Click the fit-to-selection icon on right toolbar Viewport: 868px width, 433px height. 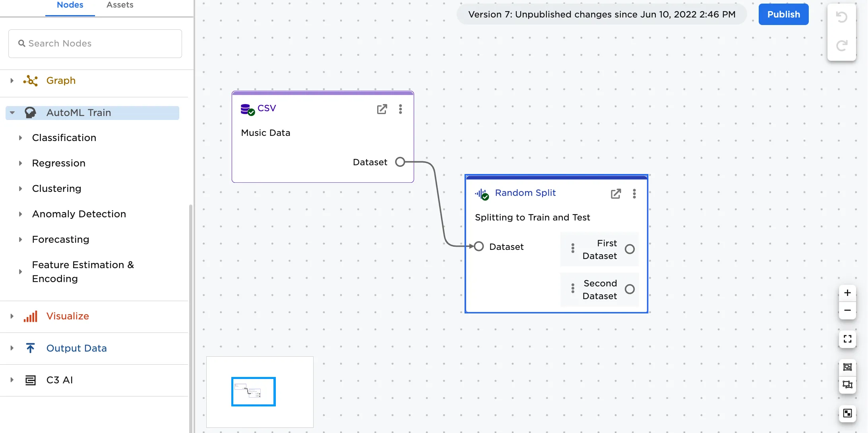847,367
